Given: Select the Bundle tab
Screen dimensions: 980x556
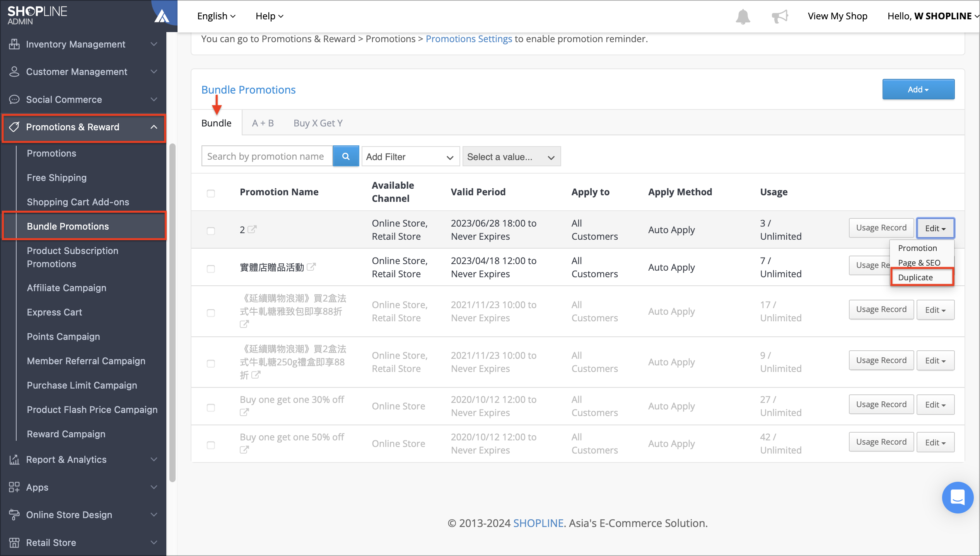Looking at the screenshot, I should tap(217, 123).
